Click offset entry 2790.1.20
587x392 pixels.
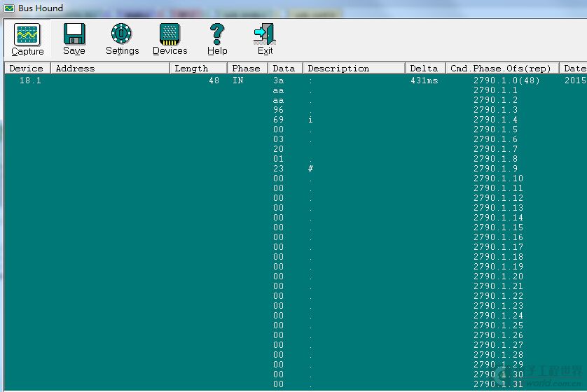tap(498, 276)
